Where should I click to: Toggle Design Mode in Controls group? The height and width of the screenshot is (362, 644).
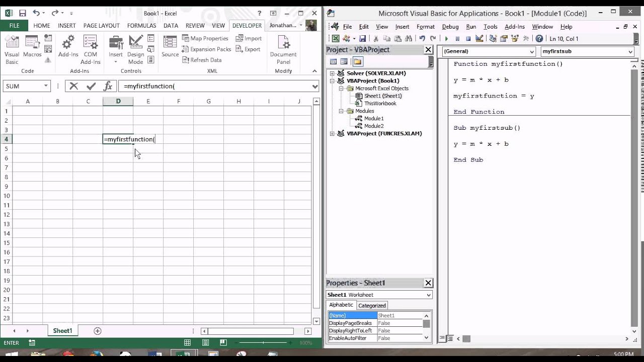pyautogui.click(x=135, y=50)
